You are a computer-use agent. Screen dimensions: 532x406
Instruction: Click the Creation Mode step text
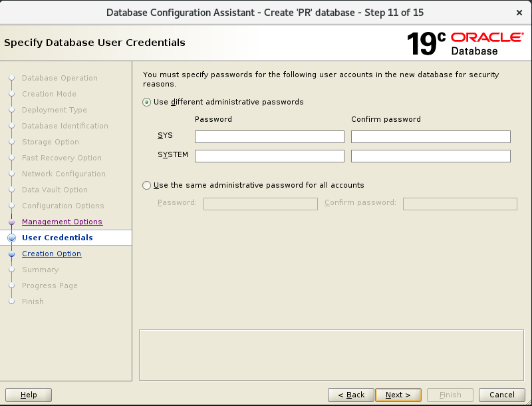49,94
